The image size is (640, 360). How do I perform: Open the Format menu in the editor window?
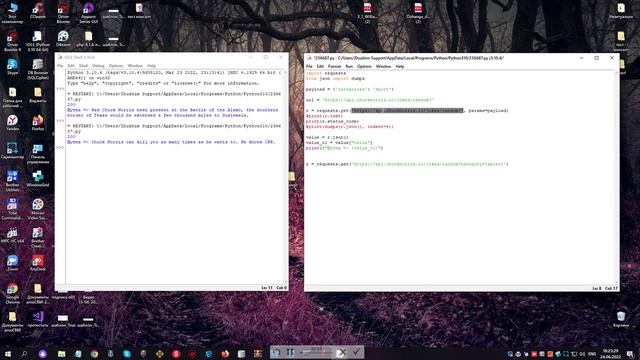tap(334, 66)
